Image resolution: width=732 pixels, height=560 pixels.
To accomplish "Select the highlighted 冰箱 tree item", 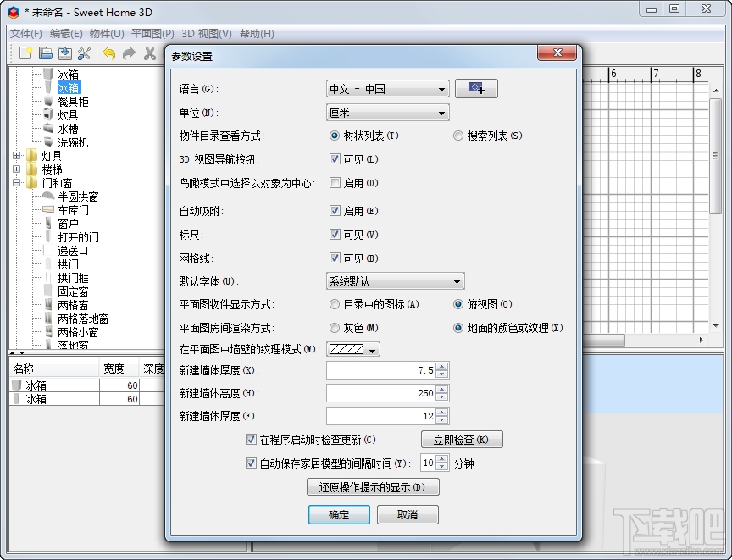I will 69,88.
